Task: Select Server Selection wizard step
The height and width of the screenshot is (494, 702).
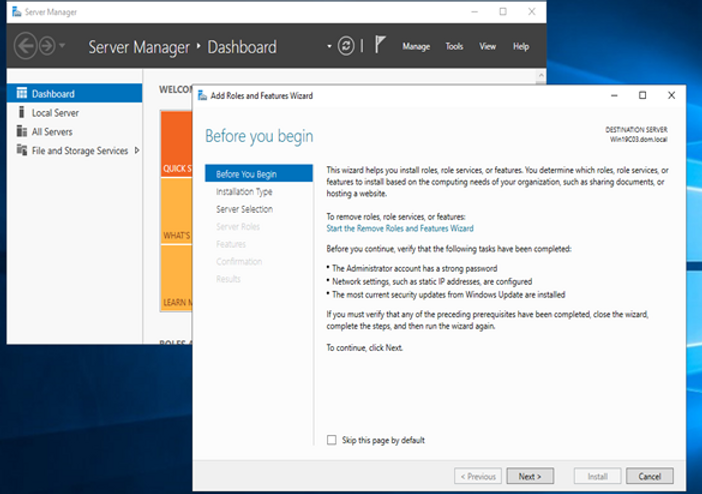Action: pos(244,209)
